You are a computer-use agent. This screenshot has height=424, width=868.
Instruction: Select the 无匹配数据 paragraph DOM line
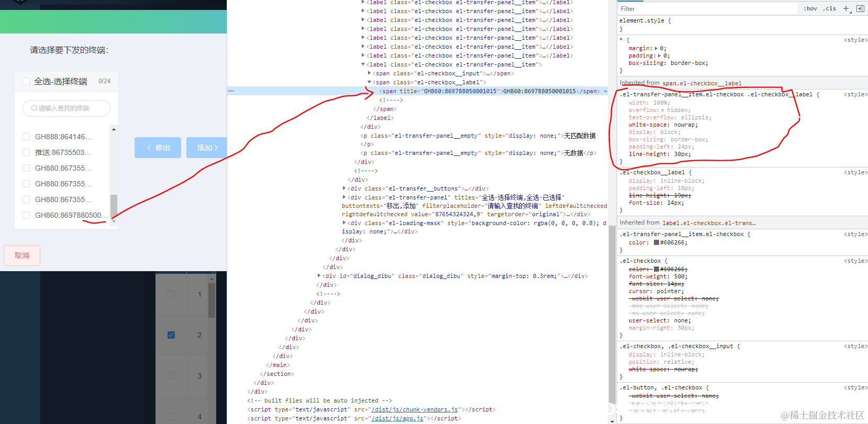tap(478, 136)
